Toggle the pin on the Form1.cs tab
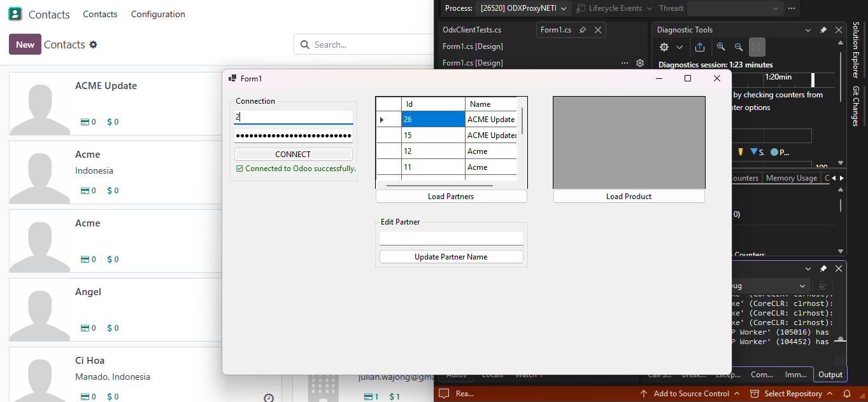The width and height of the screenshot is (868, 402). tap(581, 29)
